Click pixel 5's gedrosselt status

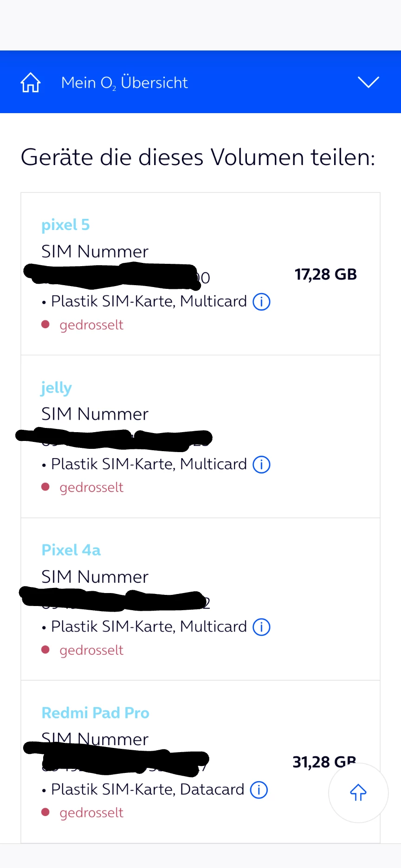91,325
